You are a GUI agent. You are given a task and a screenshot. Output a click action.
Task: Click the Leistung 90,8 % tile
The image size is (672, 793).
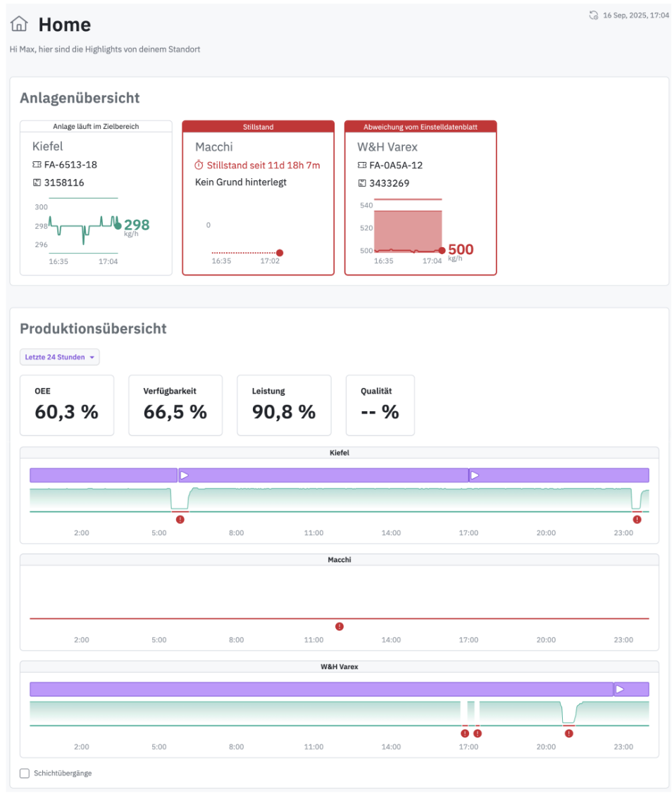[283, 405]
